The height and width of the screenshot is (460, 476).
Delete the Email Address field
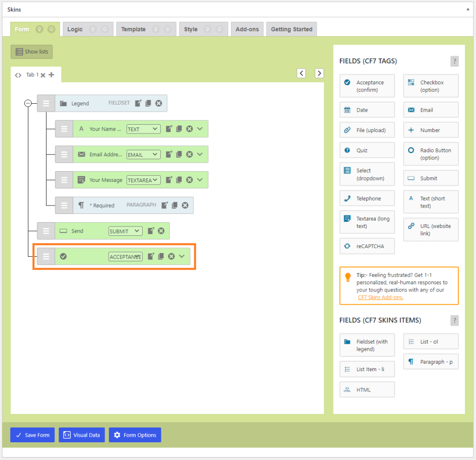pos(189,154)
